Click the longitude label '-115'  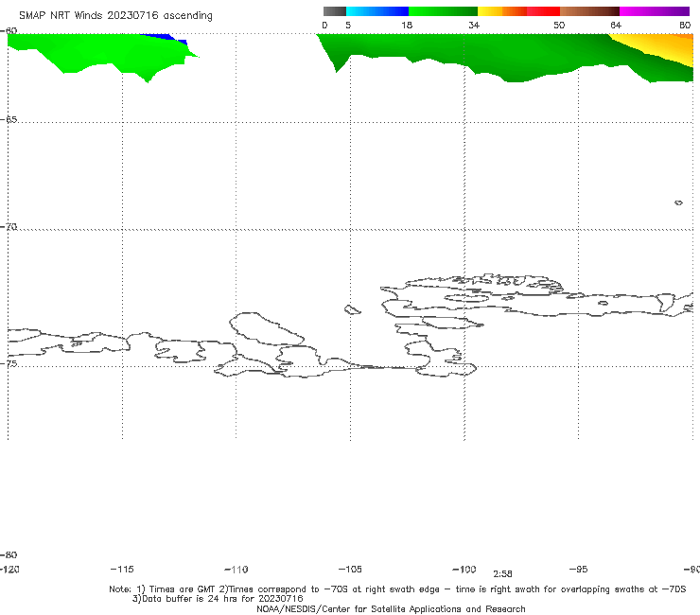pos(122,569)
